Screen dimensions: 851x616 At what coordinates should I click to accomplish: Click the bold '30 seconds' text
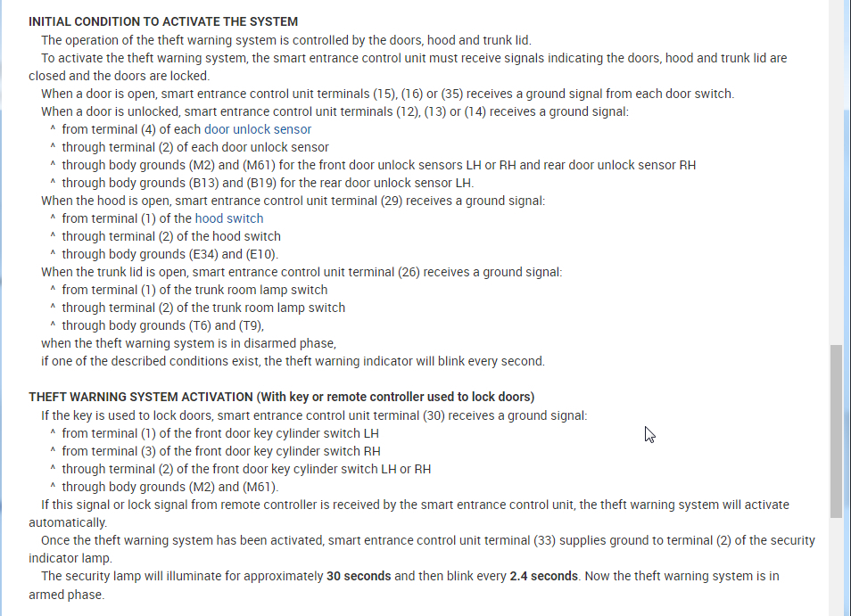pos(359,576)
